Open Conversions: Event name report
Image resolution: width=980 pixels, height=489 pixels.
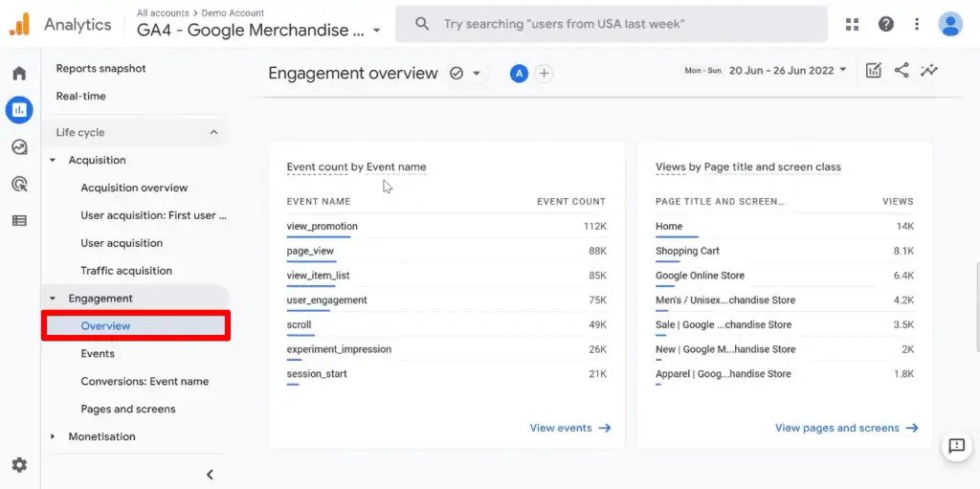point(145,382)
